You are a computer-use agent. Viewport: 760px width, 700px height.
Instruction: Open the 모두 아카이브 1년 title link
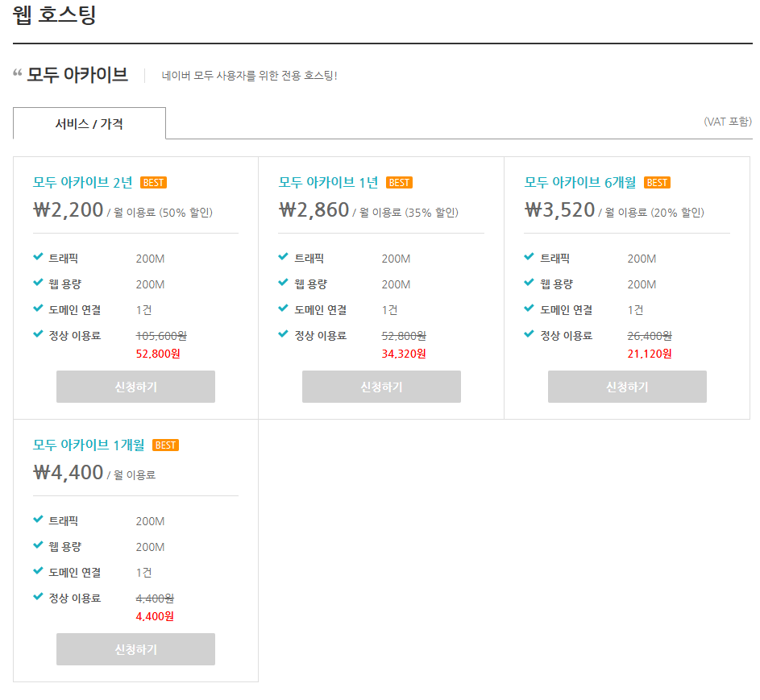pos(328,183)
